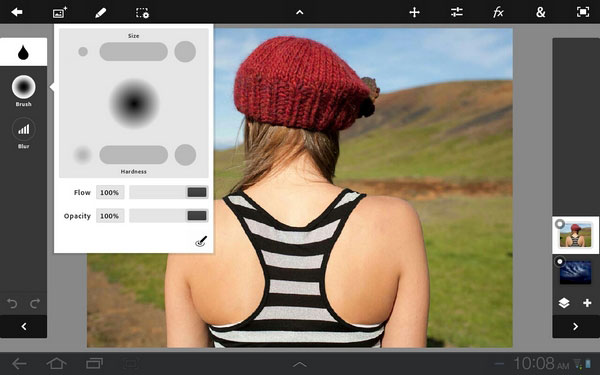Click the brush-and-circle icon in popup corner
The height and width of the screenshot is (375, 600).
click(x=201, y=241)
